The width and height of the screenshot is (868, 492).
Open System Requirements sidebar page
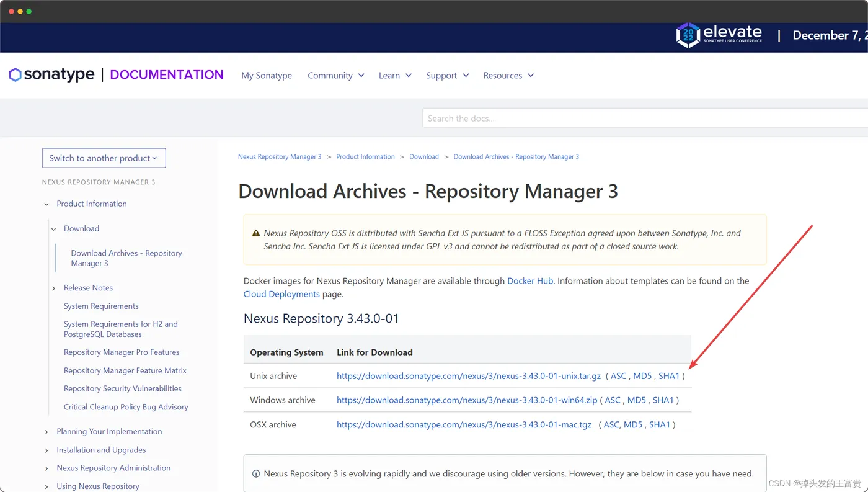[x=101, y=306]
